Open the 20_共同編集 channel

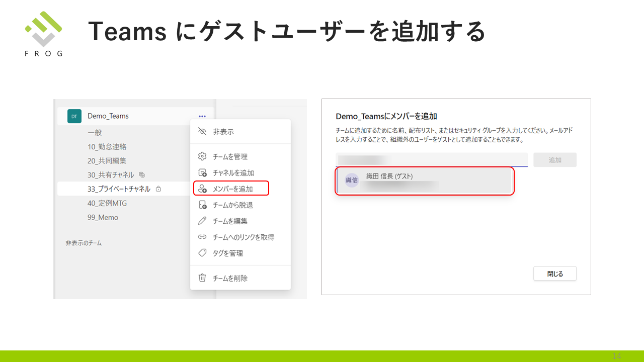107,161
